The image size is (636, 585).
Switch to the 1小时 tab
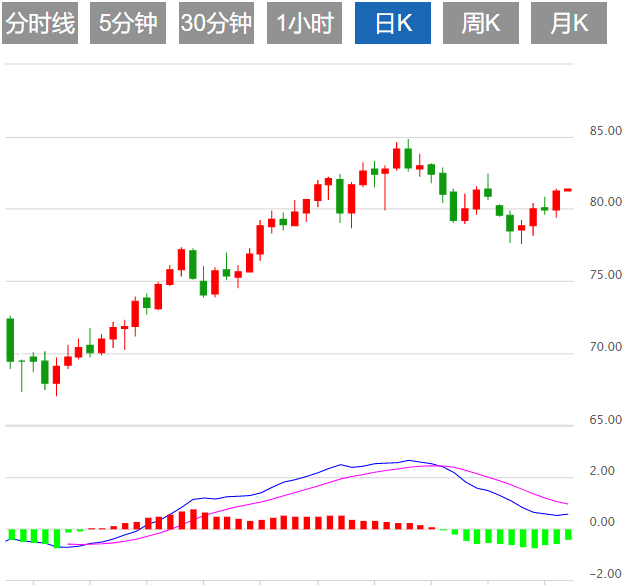[304, 24]
